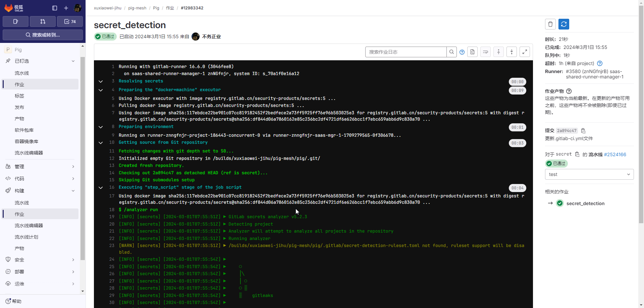The image size is (644, 308).
Task: Enter fullscreen mode for job log
Action: (x=525, y=52)
